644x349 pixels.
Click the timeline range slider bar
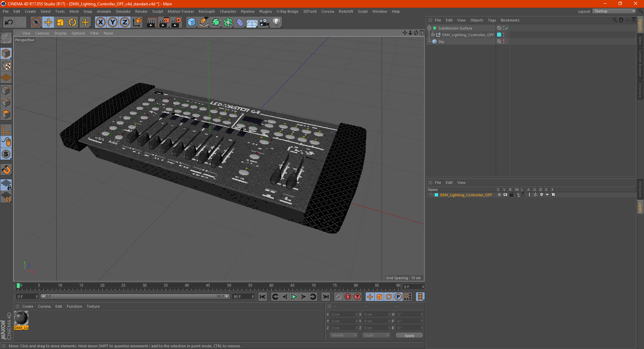point(135,296)
